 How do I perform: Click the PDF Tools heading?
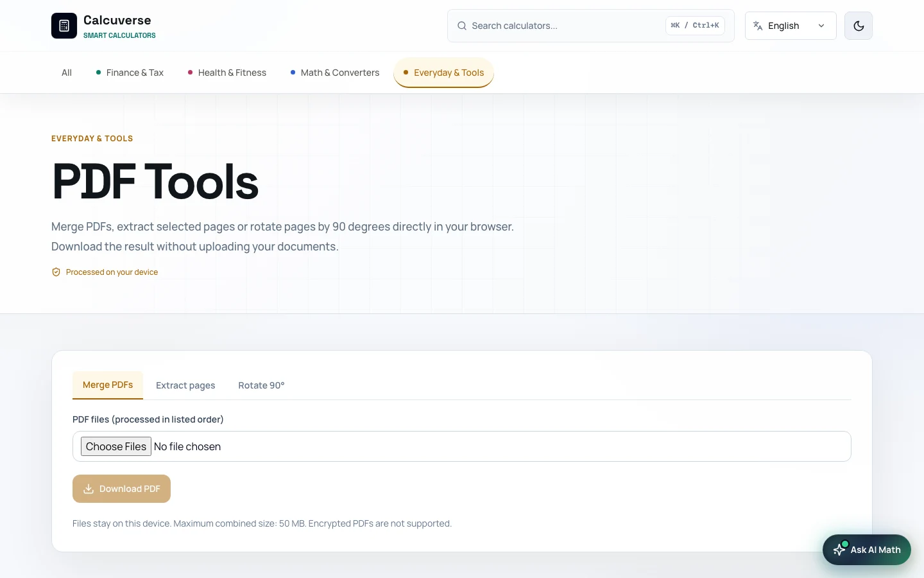click(x=155, y=182)
